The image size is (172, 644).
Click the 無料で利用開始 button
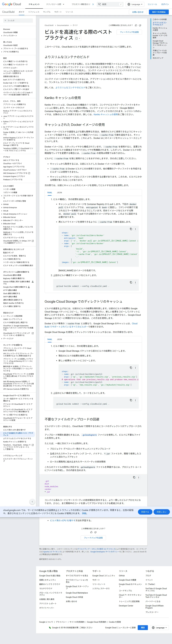pyautogui.click(x=159, y=12)
